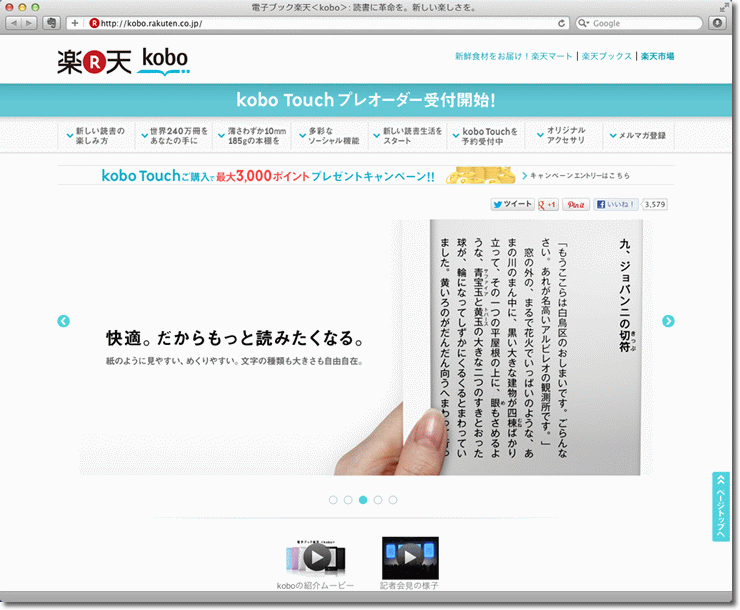The height and width of the screenshot is (610, 740).
Task: Click the Google search field
Action: pos(639,23)
